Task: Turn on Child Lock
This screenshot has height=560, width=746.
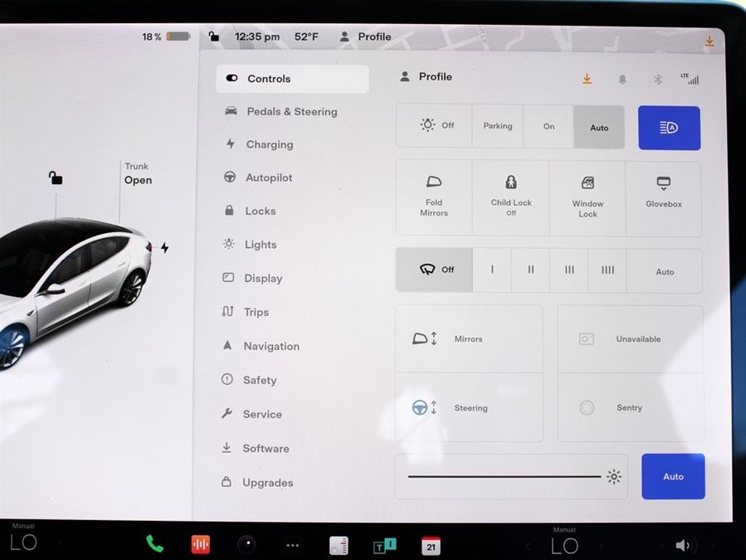Action: (511, 198)
